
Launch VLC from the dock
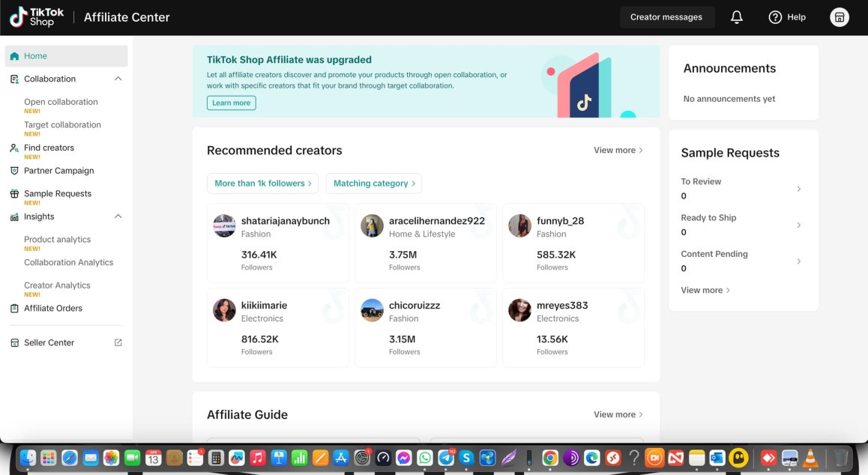point(810,458)
